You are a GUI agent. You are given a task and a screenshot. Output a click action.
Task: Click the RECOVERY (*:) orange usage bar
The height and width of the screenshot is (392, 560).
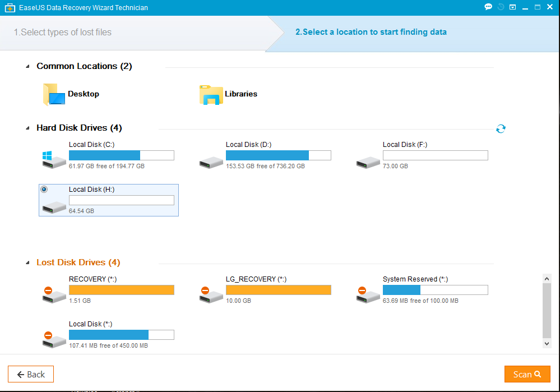(x=122, y=290)
